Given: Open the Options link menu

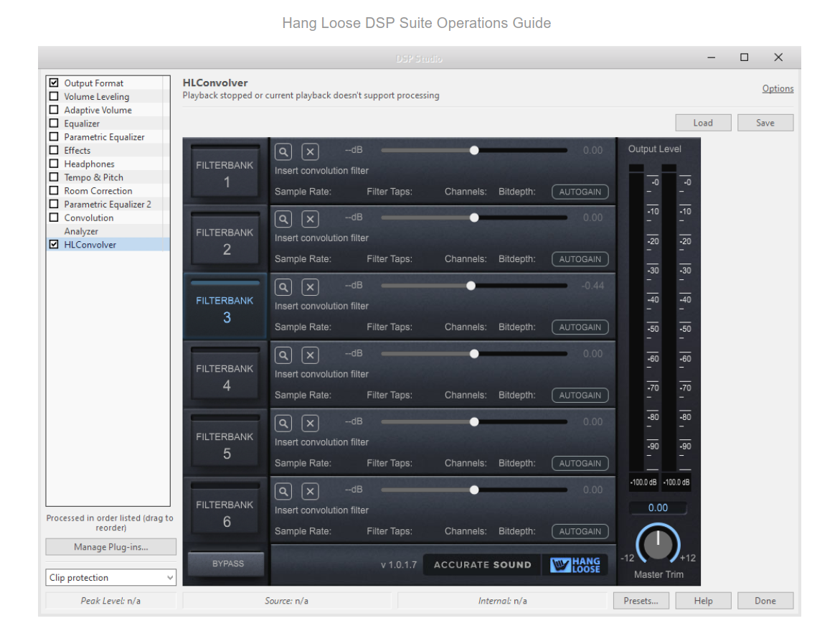Looking at the screenshot, I should coord(778,88).
